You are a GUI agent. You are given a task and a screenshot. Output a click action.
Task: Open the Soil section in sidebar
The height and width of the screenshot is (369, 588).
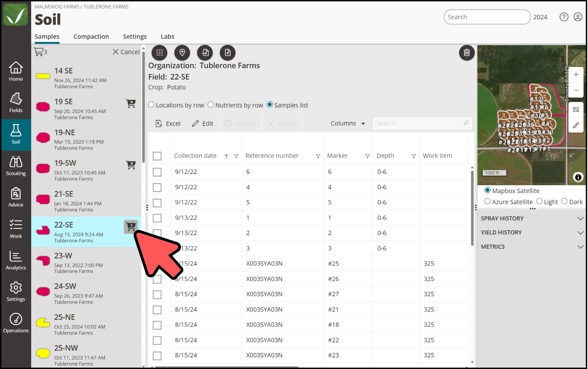click(16, 135)
